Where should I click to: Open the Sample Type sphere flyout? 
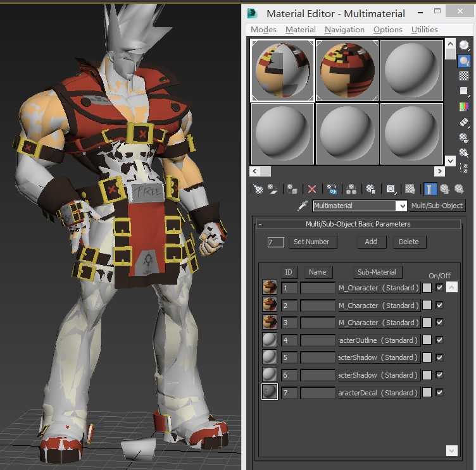click(x=464, y=45)
